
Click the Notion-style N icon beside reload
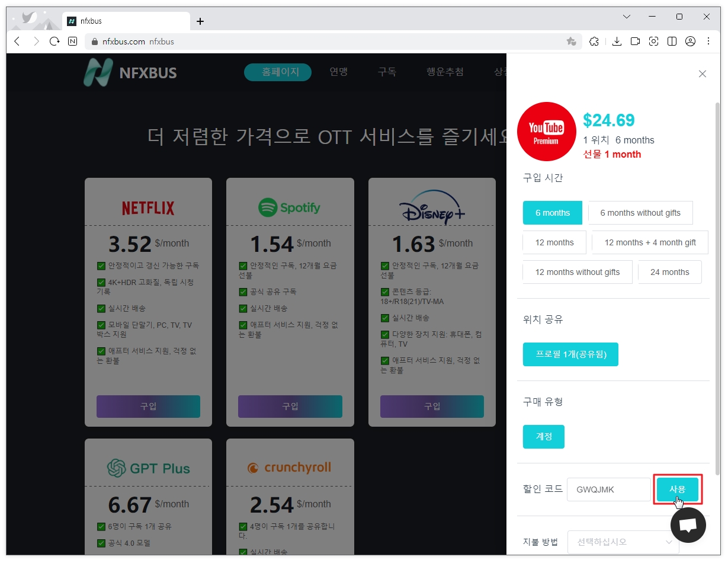72,41
